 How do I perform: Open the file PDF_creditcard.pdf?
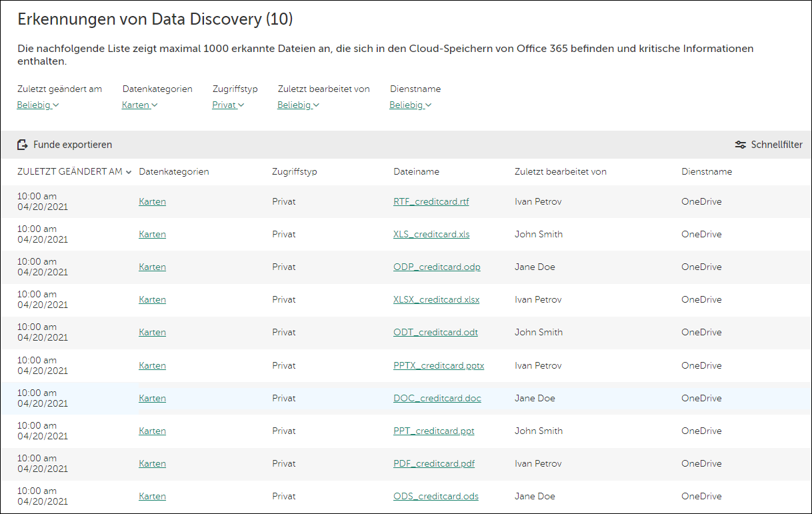[x=433, y=463]
